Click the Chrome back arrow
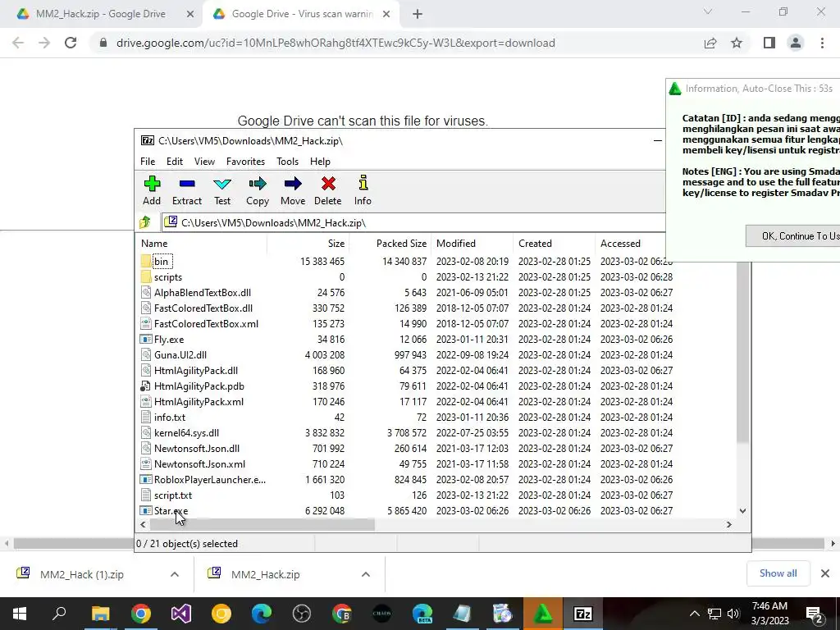This screenshot has width=840, height=630. 18,43
